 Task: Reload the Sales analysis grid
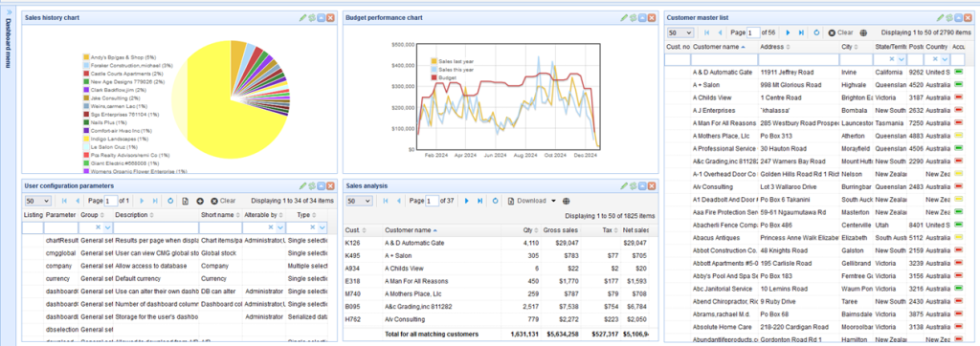pyautogui.click(x=495, y=201)
